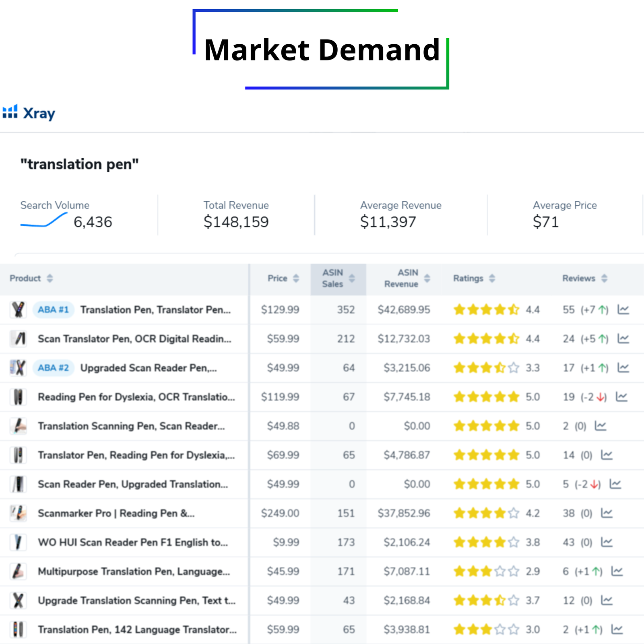Click the Xray logo icon
644x644 pixels.
(10, 112)
